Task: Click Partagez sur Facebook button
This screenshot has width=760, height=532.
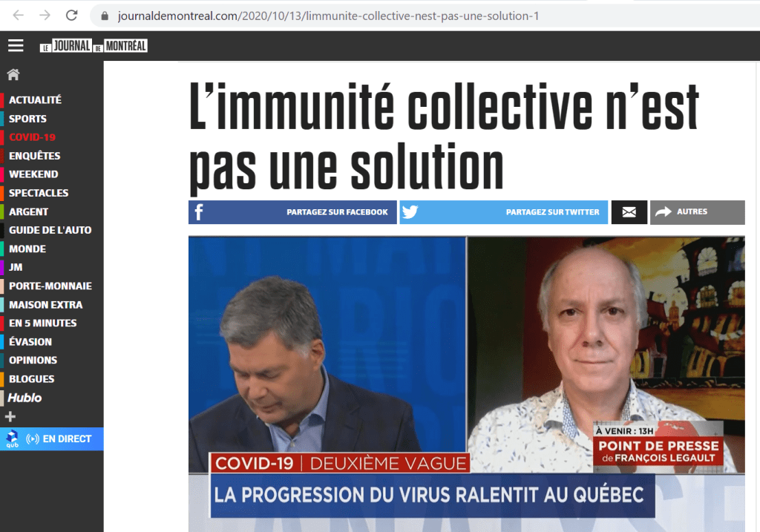Action: tap(292, 212)
